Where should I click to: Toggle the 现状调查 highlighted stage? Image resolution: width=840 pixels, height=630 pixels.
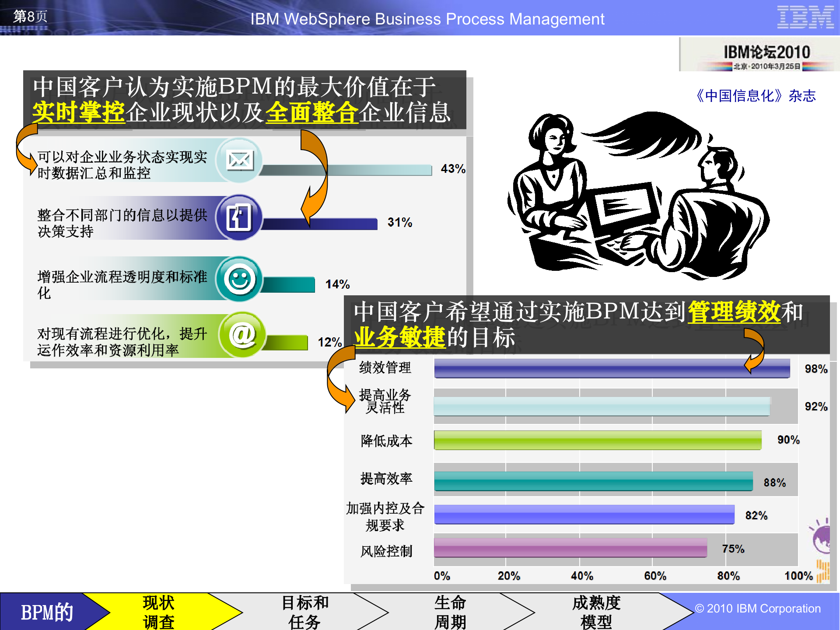[157, 611]
